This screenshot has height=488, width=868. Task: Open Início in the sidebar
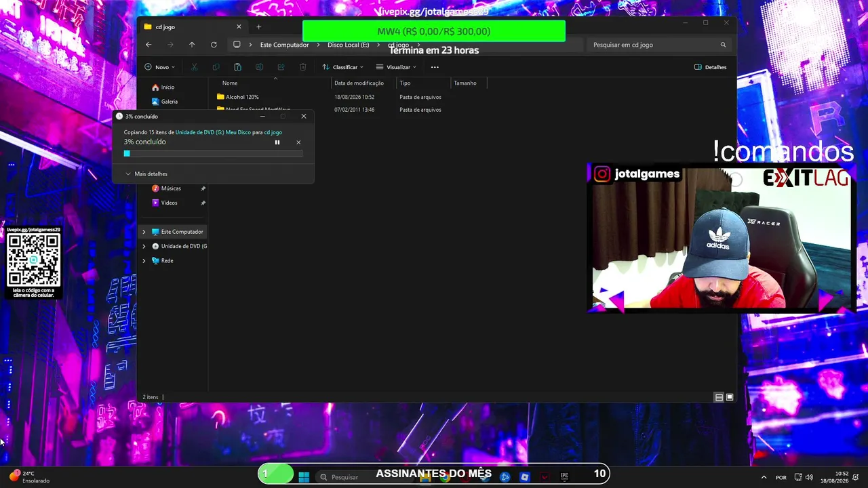click(163, 87)
